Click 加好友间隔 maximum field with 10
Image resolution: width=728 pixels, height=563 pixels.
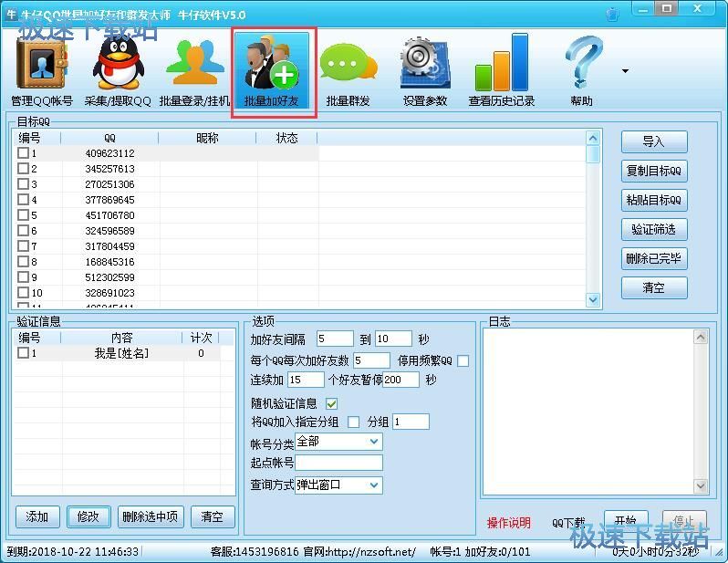(394, 339)
